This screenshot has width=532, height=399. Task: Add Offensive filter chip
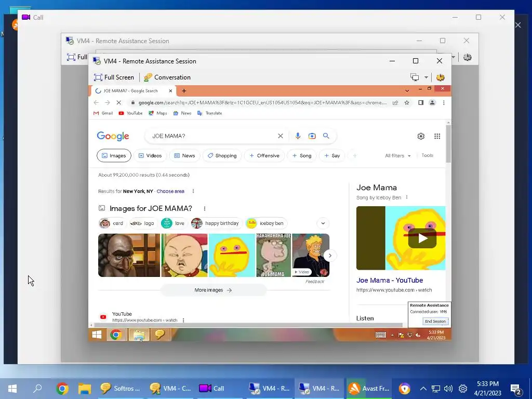click(264, 156)
